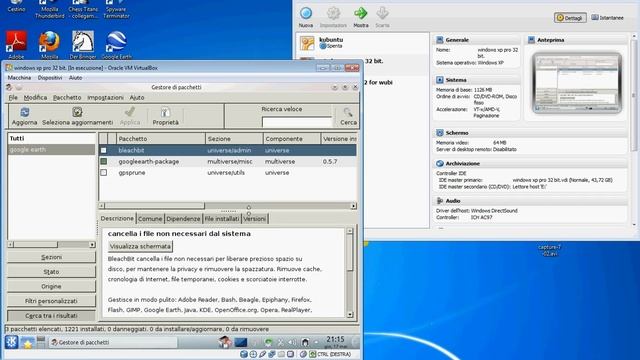The image size is (640, 360).
Task: Open the Pacchetto menu
Action: (67, 98)
